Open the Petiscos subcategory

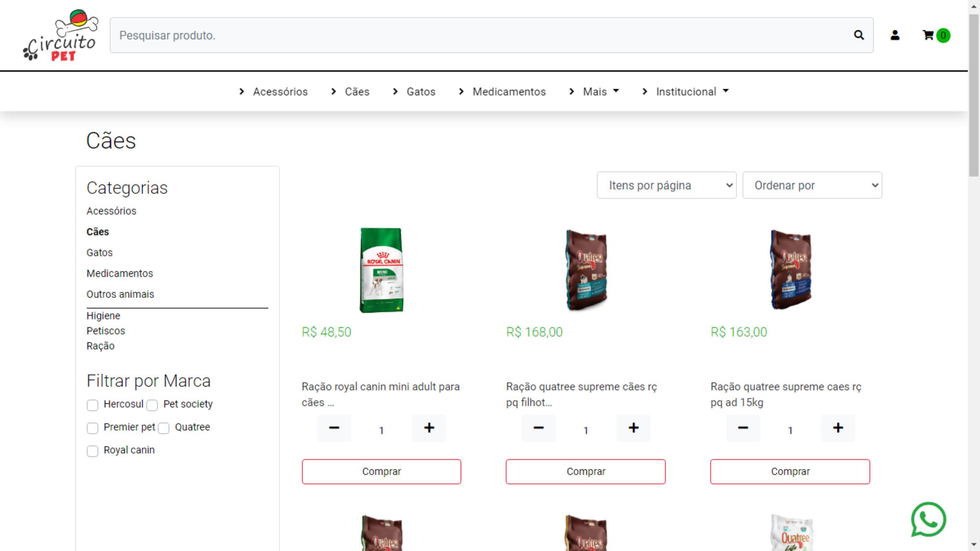pyautogui.click(x=105, y=330)
